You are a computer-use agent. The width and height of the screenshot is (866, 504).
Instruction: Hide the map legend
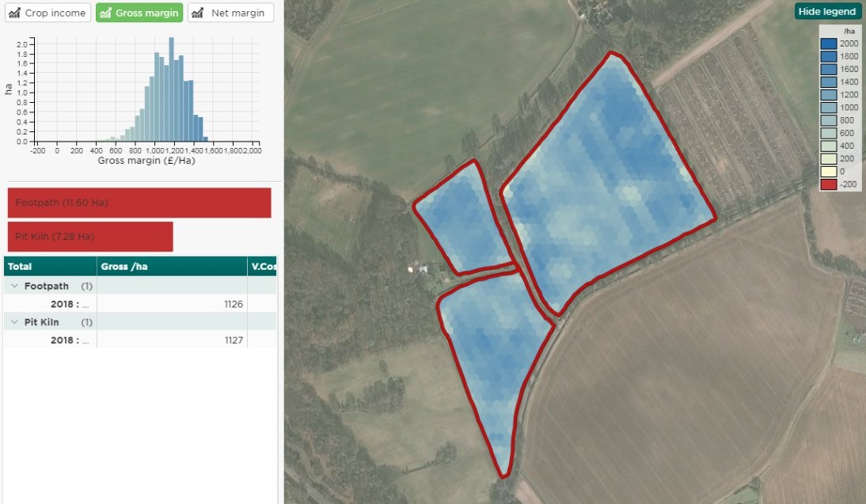pos(826,11)
